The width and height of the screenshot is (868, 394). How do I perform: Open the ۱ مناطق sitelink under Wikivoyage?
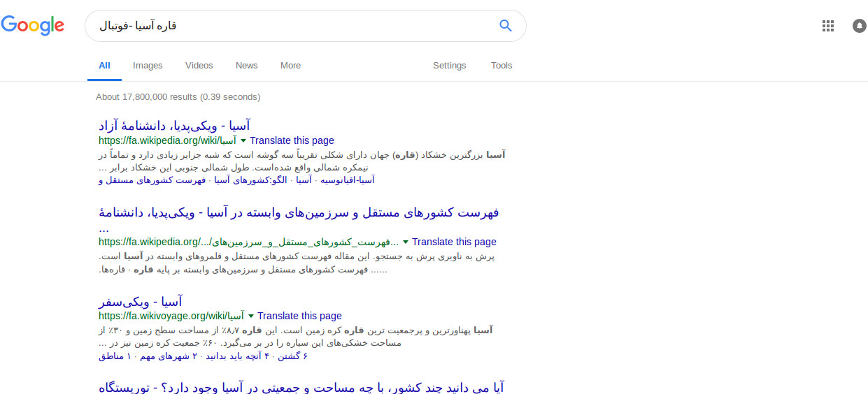point(113,356)
